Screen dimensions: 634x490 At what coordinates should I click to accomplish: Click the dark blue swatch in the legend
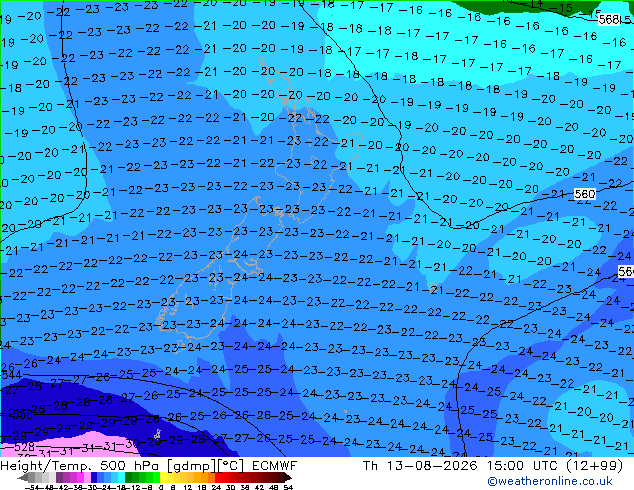pyautogui.click(x=94, y=477)
